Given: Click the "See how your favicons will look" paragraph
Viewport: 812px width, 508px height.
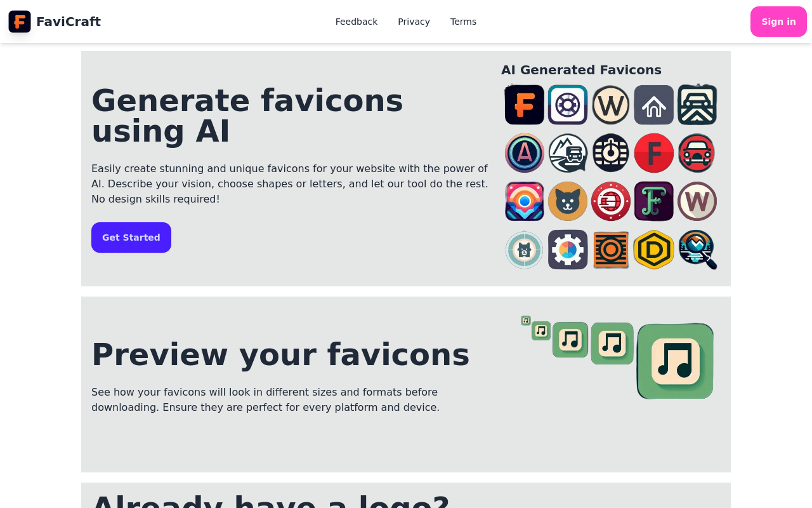Looking at the screenshot, I should pyautogui.click(x=265, y=400).
